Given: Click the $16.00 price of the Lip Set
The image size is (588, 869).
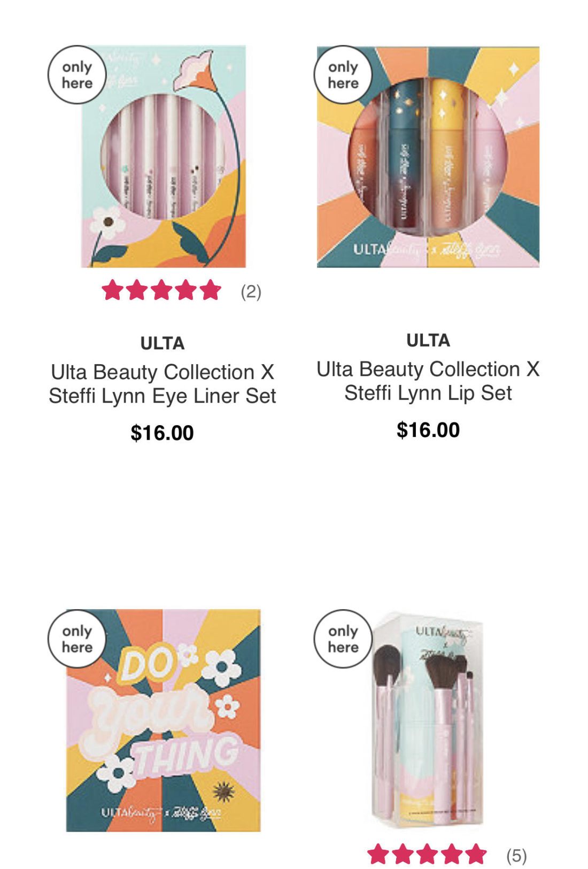Looking at the screenshot, I should click(428, 430).
